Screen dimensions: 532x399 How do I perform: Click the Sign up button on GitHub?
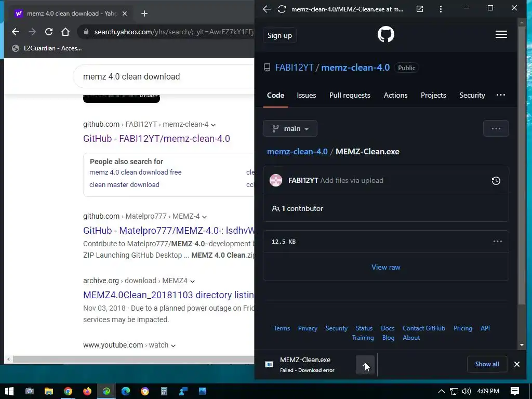280,35
